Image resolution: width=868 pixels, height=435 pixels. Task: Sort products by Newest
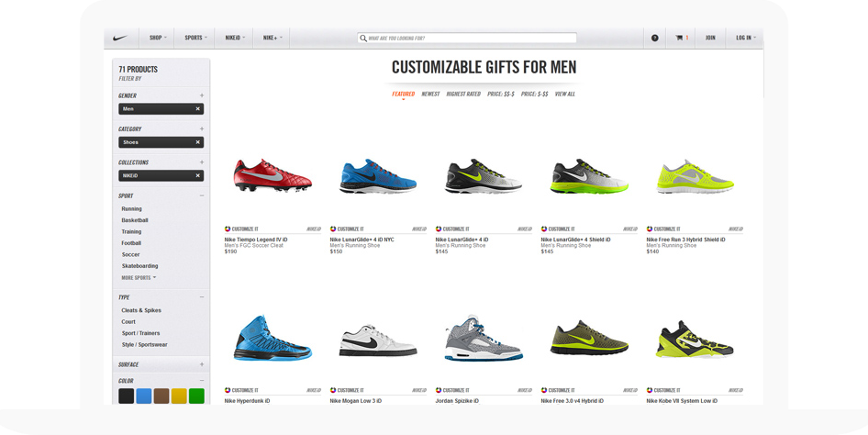click(x=430, y=95)
